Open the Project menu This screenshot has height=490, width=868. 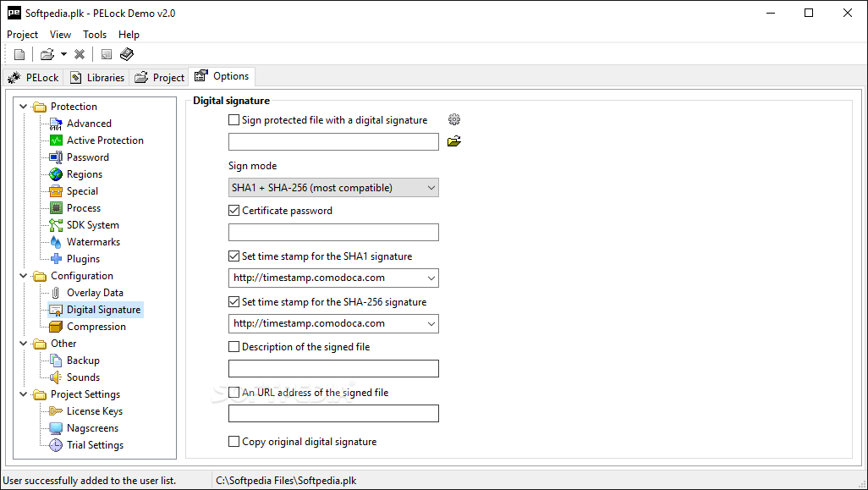[x=22, y=35]
